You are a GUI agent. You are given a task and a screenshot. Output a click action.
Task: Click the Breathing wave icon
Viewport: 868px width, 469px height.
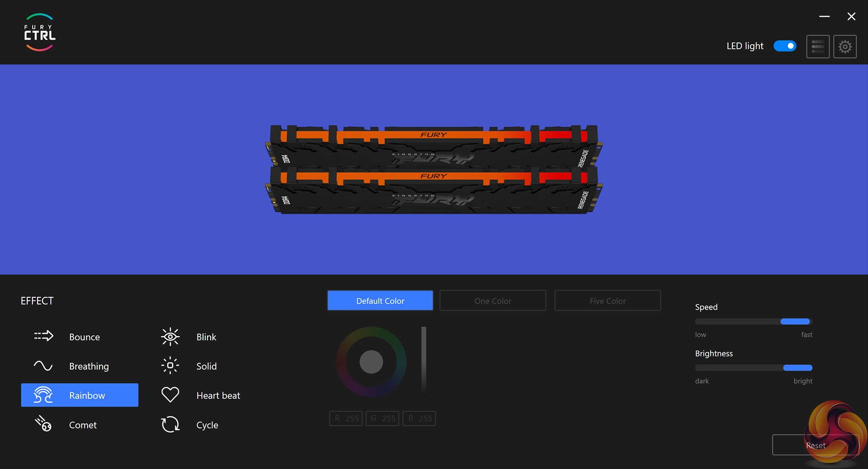[43, 366]
